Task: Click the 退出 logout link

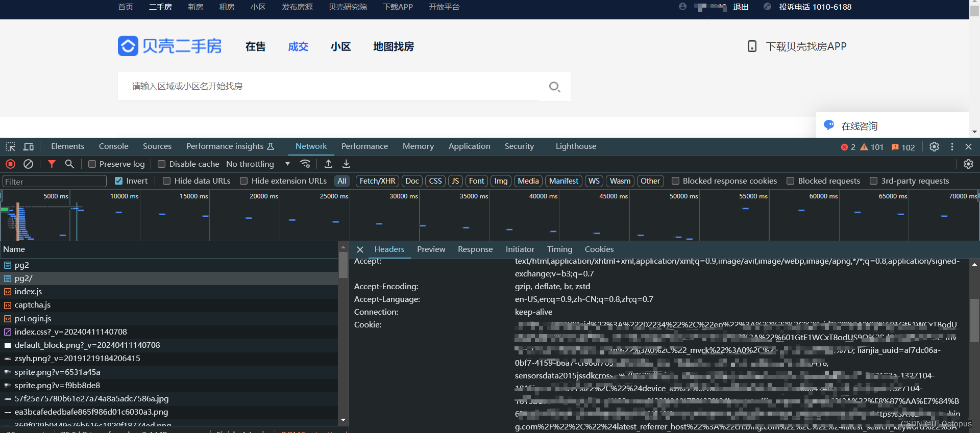Action: point(741,7)
